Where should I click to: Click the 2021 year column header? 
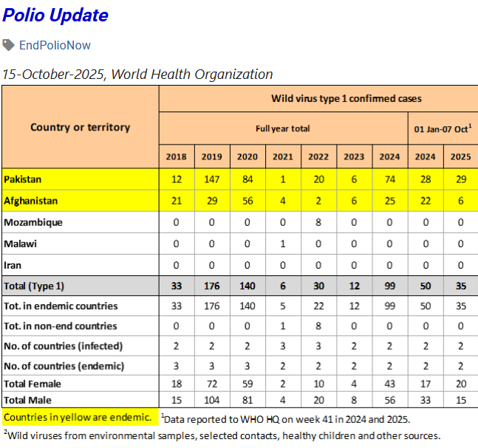pos(283,156)
